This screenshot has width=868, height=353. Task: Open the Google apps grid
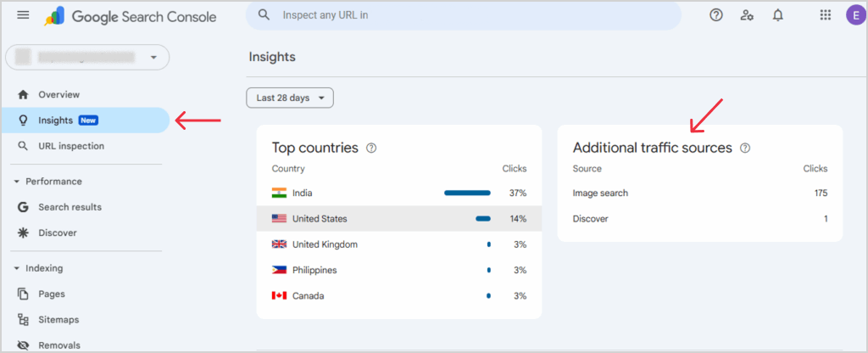826,15
